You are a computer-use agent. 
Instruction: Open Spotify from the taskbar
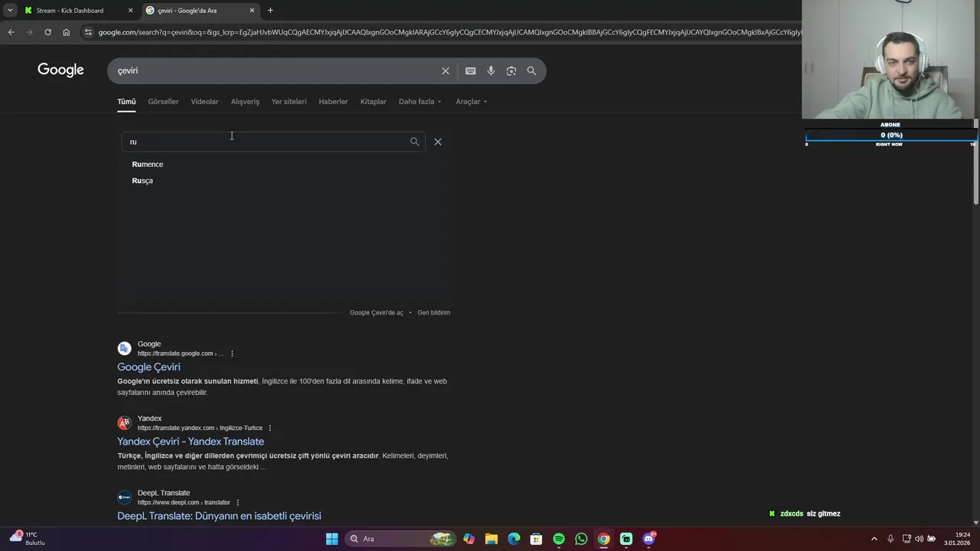(x=559, y=539)
